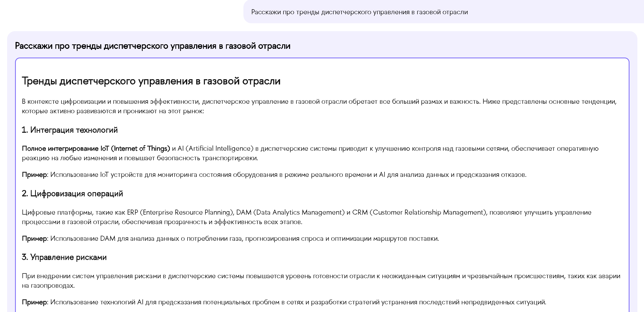The height and width of the screenshot is (312, 644).
Task: Click bold text 'Полное интегрирование IoT (Internet of Things)'
Action: coord(96,148)
